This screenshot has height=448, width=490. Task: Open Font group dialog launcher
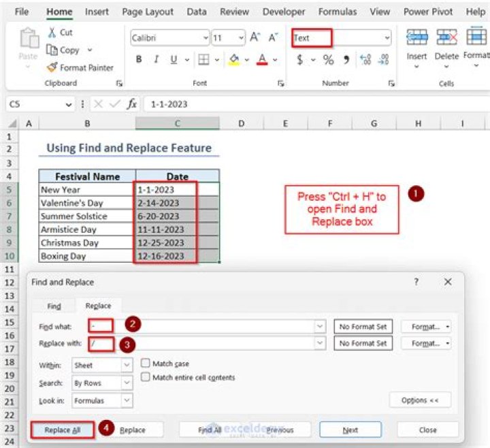(x=280, y=83)
